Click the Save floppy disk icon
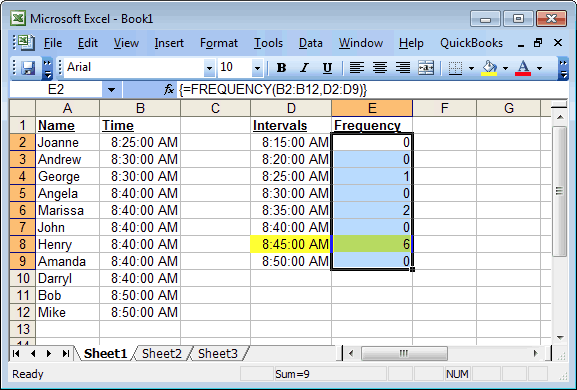Screen dimensions: 577x390 (x=28, y=68)
